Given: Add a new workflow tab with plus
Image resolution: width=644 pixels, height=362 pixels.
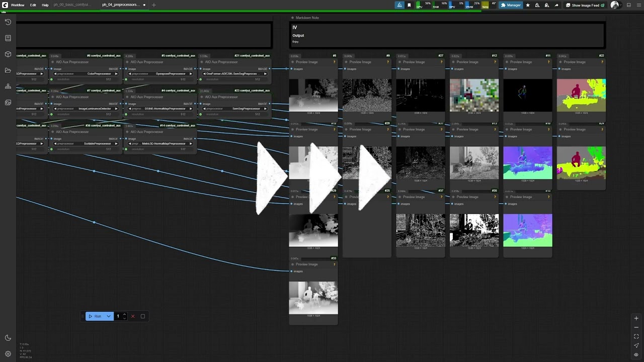Looking at the screenshot, I should (154, 5).
